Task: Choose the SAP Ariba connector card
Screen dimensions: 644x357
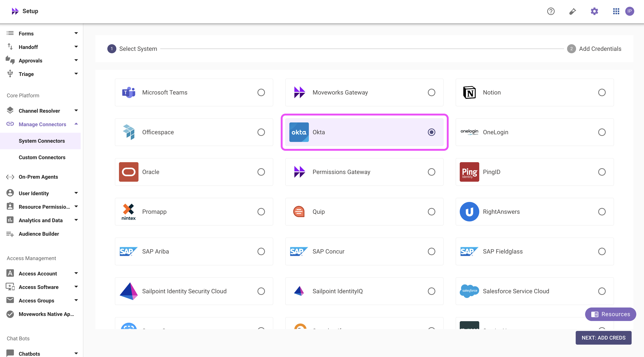Action: [x=194, y=251]
